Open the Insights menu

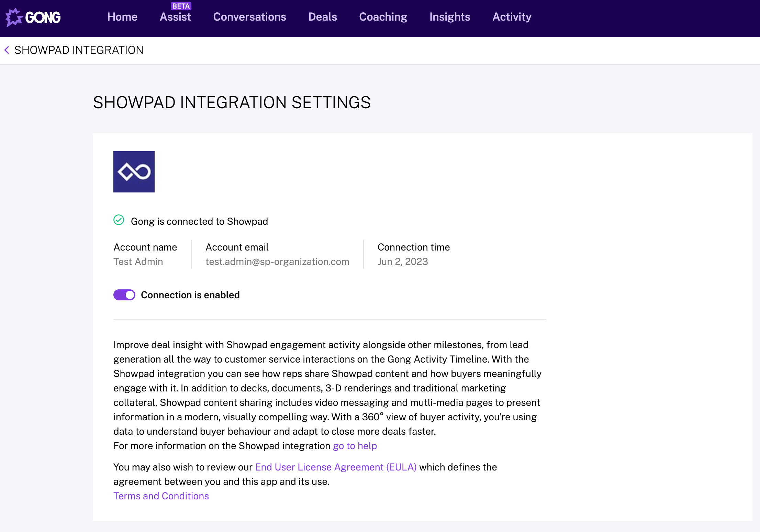click(x=450, y=17)
